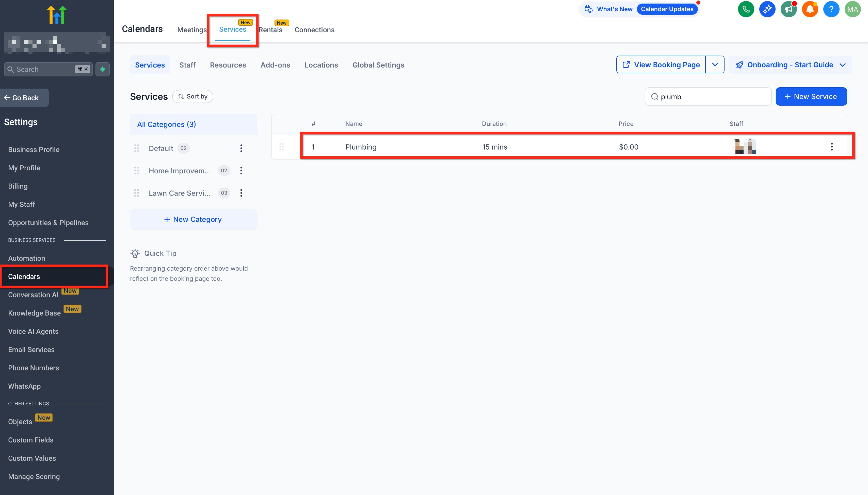This screenshot has height=495, width=868.
Task: Add a New Category
Action: [x=193, y=220]
